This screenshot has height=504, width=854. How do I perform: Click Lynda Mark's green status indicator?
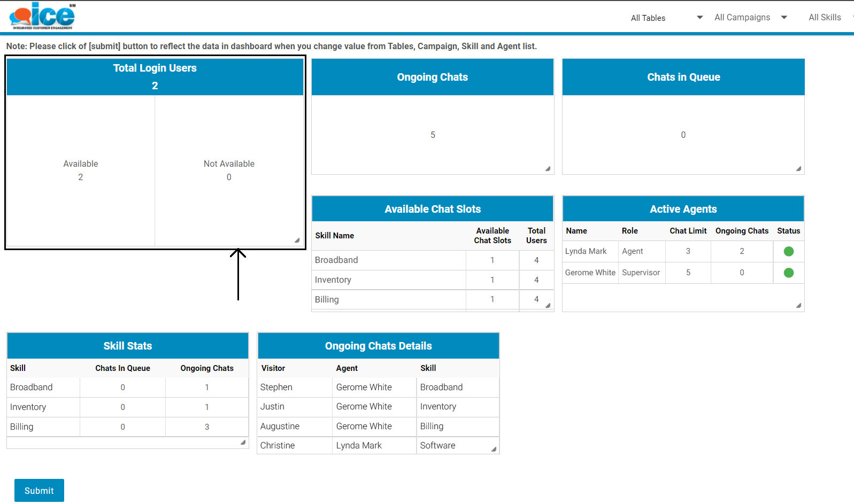788,251
